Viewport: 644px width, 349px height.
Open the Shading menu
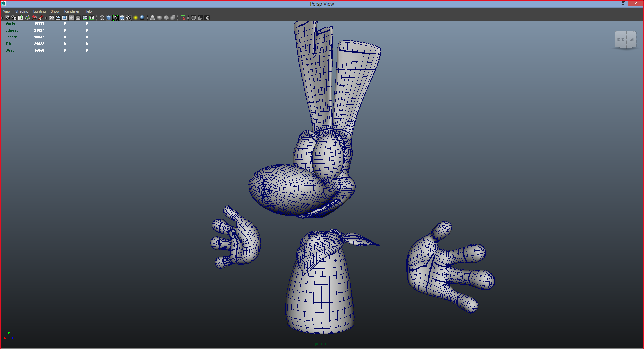tap(22, 11)
